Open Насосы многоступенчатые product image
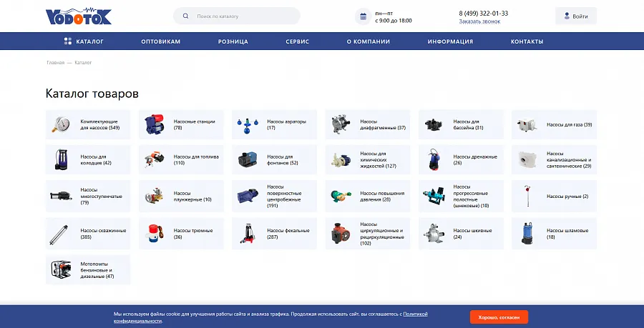Viewport: 644px width, 328px height. pos(61,196)
